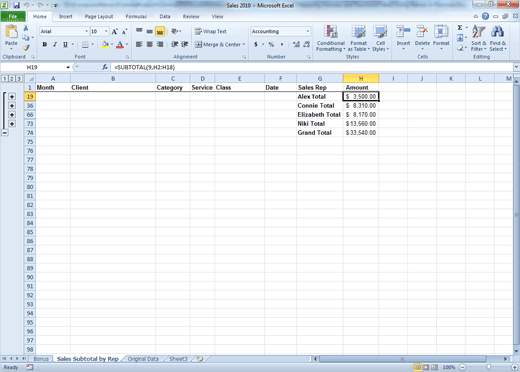Expand the Alex Total outline group
Viewport: 520px width, 372px height.
[x=12, y=97]
